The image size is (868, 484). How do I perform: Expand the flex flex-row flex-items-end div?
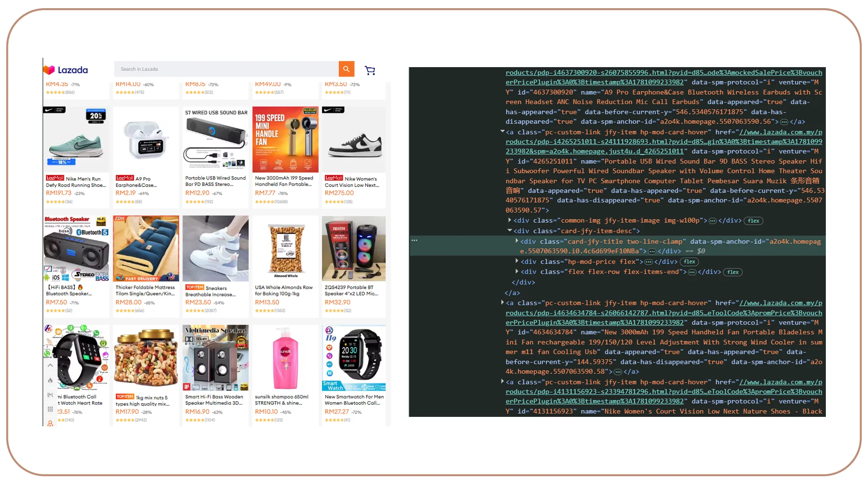click(x=517, y=271)
